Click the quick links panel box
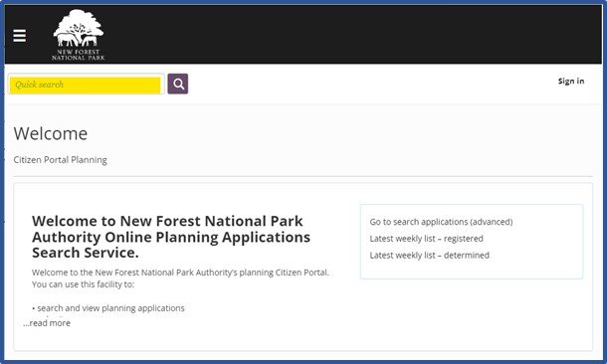 [x=472, y=242]
